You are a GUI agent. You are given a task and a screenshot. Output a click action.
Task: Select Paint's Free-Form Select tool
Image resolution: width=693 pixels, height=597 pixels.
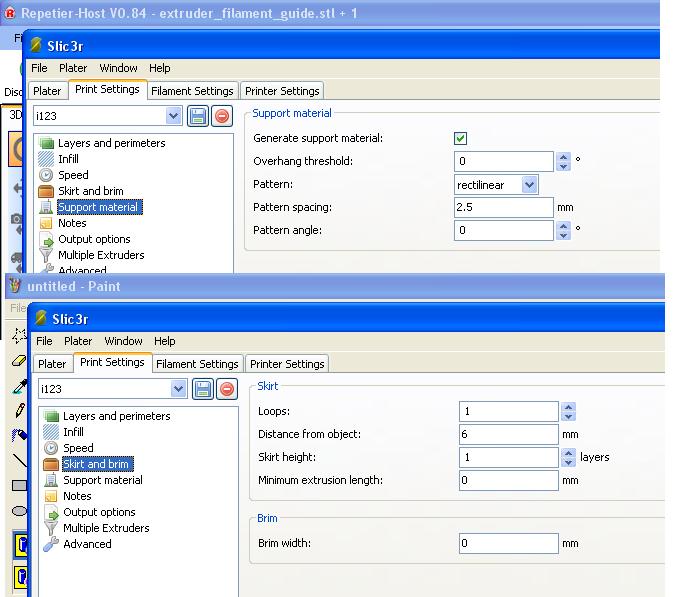coord(19,336)
